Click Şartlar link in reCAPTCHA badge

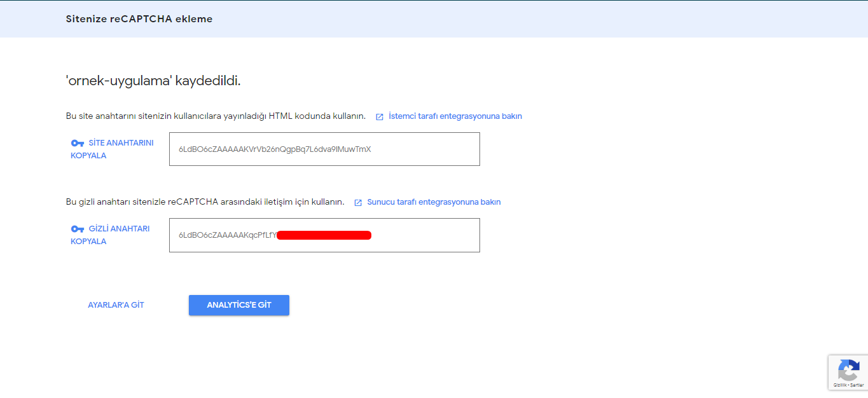coord(857,385)
